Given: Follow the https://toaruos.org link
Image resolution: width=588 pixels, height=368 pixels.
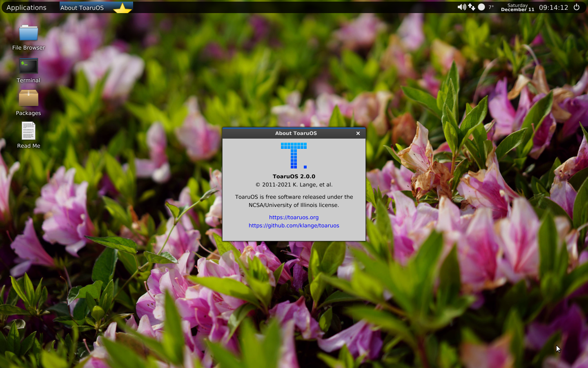Looking at the screenshot, I should pos(294,217).
